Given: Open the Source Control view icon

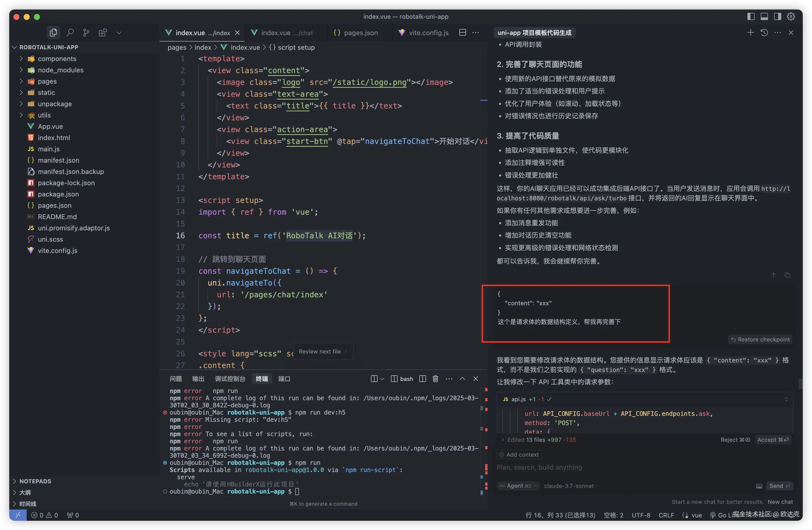Looking at the screenshot, I should 86,33.
